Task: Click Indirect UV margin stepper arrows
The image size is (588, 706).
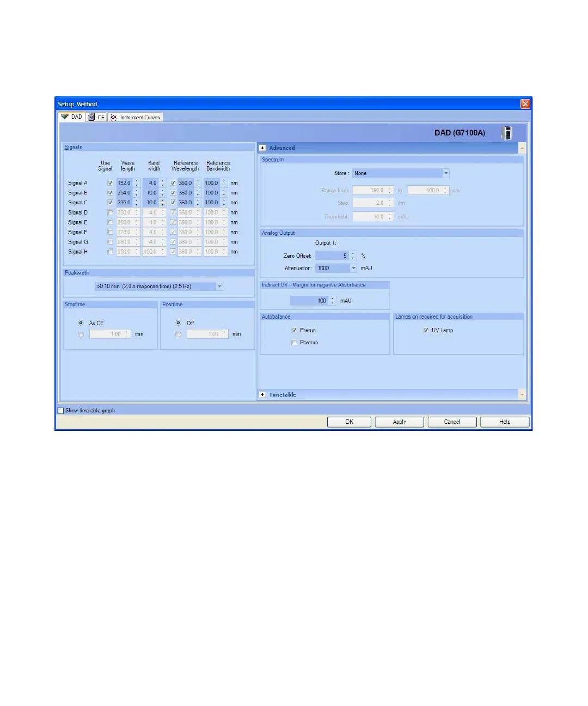Action: [332, 301]
